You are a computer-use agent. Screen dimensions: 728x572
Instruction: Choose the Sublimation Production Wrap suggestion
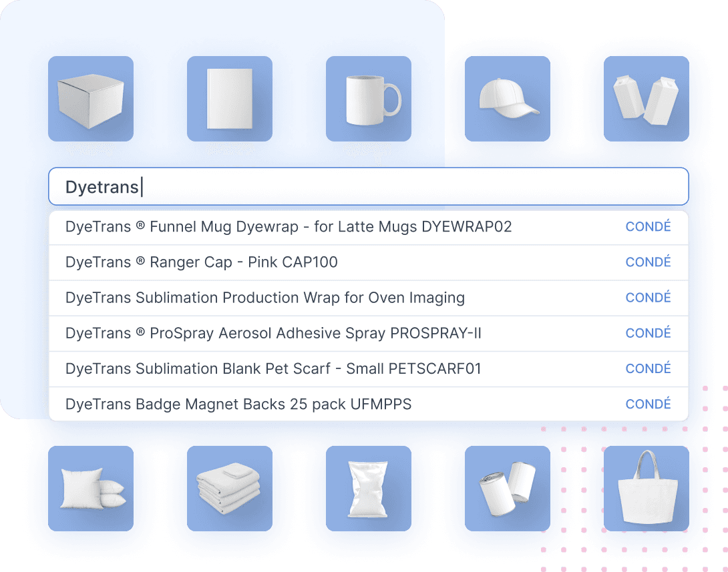(x=265, y=297)
